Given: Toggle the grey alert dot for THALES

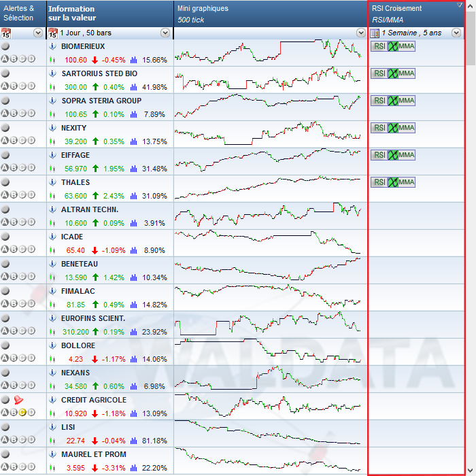Looking at the screenshot, I should [x=5, y=182].
